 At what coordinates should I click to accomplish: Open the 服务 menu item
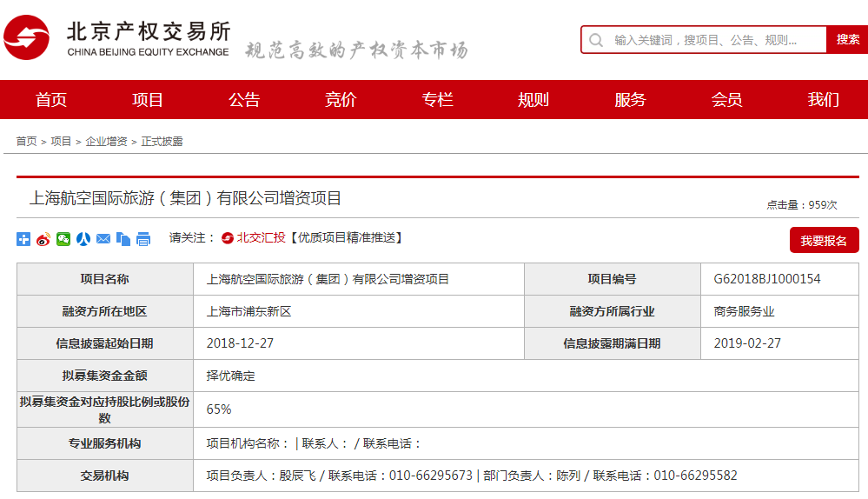point(630,100)
